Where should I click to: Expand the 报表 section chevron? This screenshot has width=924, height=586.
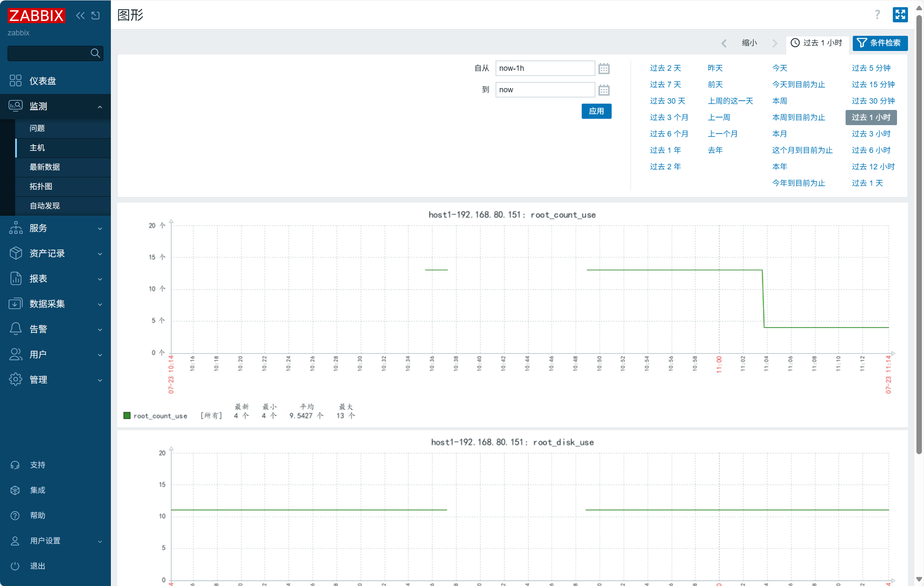click(100, 279)
